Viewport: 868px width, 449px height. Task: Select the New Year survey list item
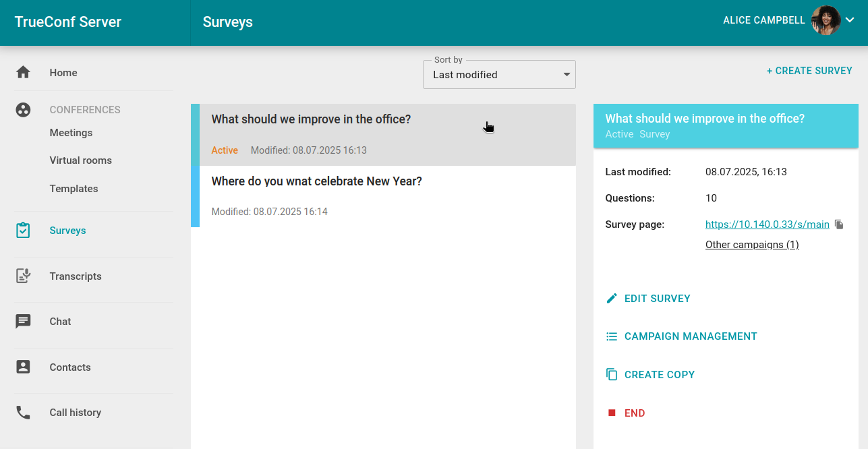[x=384, y=194]
